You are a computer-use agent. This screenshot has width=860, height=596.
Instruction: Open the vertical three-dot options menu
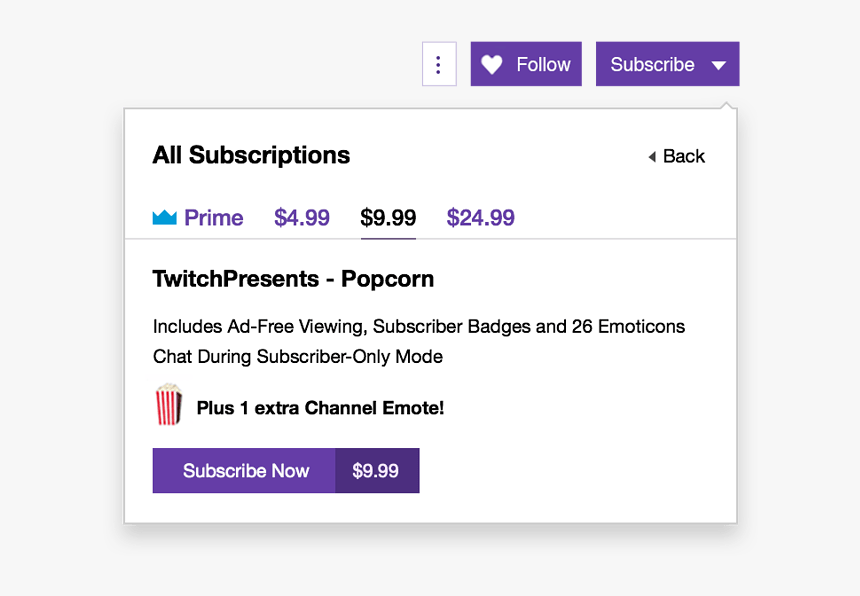click(439, 63)
